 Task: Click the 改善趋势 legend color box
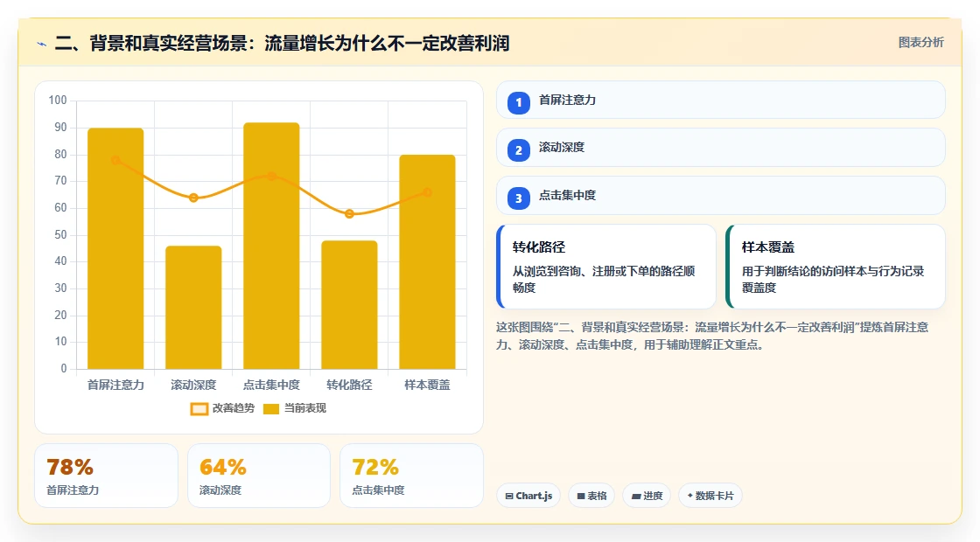[x=199, y=409]
